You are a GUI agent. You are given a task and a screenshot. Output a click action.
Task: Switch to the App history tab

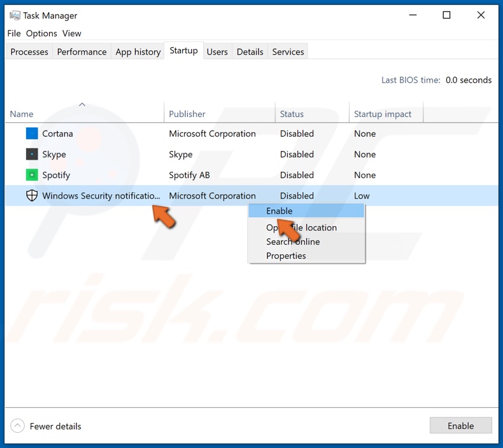click(138, 52)
